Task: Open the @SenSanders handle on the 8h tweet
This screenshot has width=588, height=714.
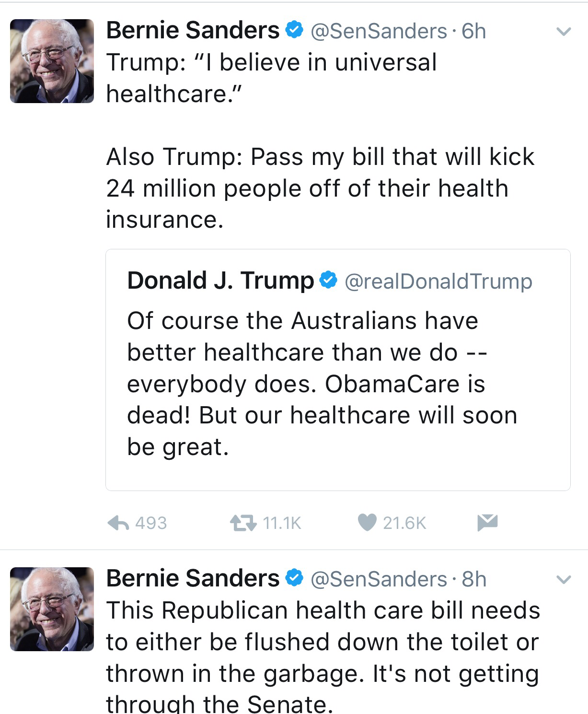Action: click(x=379, y=579)
